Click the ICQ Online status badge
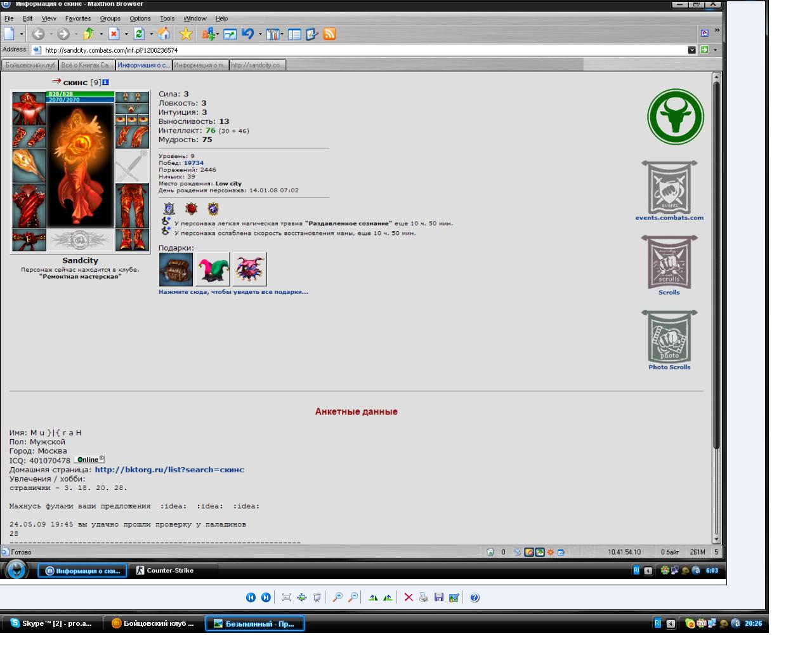The height and width of the screenshot is (650, 812). [89, 460]
